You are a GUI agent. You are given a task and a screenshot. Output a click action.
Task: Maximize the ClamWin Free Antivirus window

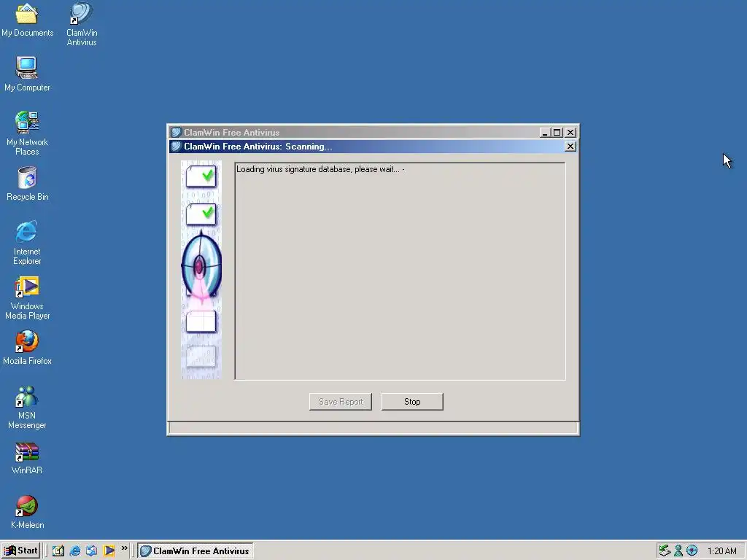tap(557, 133)
